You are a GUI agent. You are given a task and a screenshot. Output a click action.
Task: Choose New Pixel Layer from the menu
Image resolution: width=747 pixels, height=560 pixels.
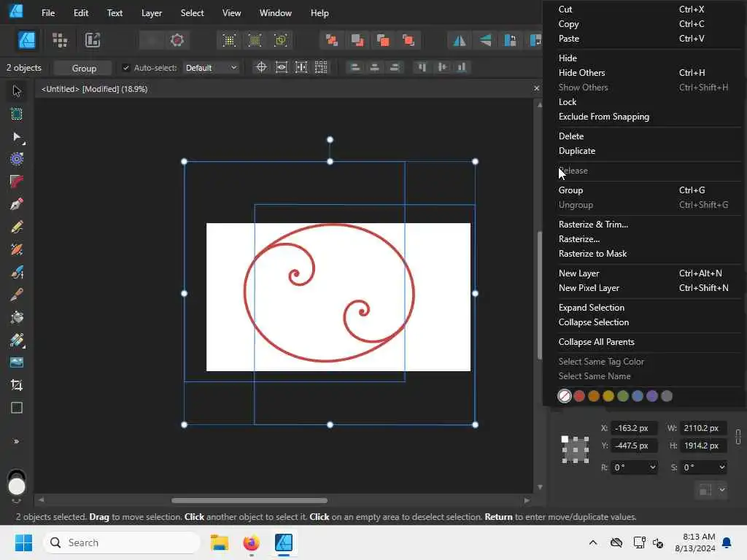point(589,288)
